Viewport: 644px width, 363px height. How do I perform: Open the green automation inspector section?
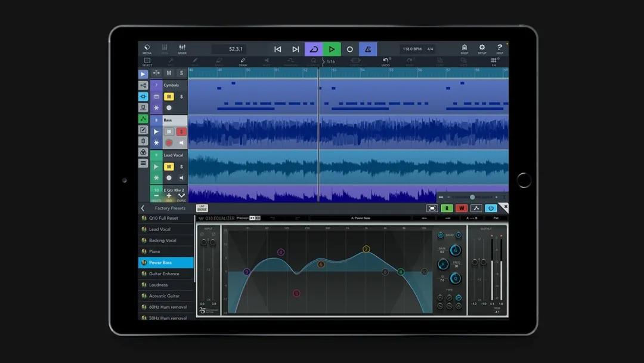143,118
